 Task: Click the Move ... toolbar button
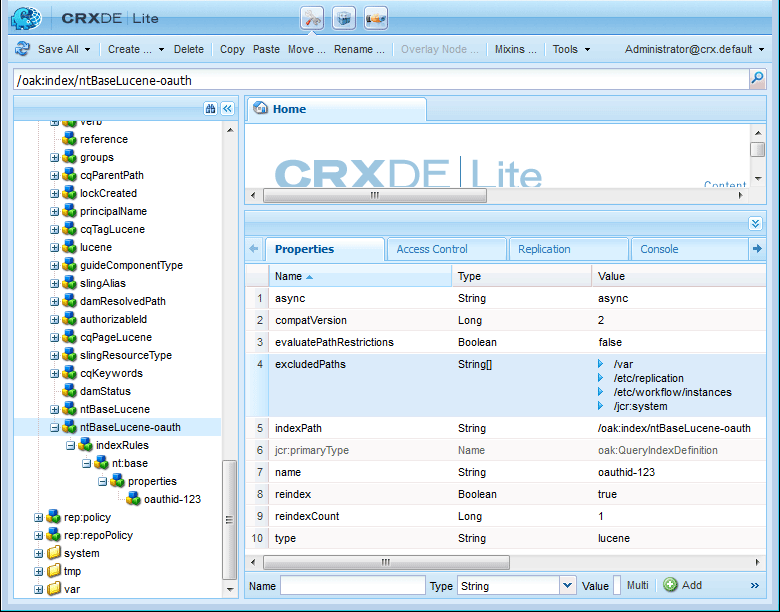tap(306, 49)
